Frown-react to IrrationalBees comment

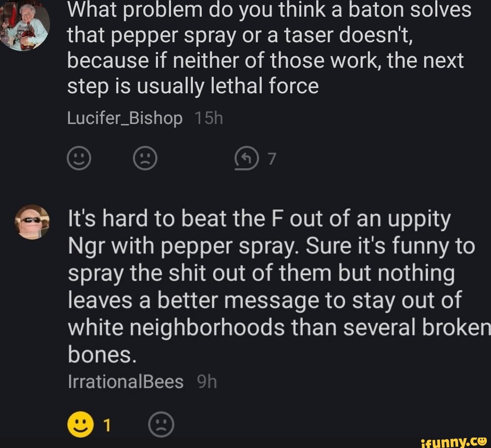(x=161, y=424)
